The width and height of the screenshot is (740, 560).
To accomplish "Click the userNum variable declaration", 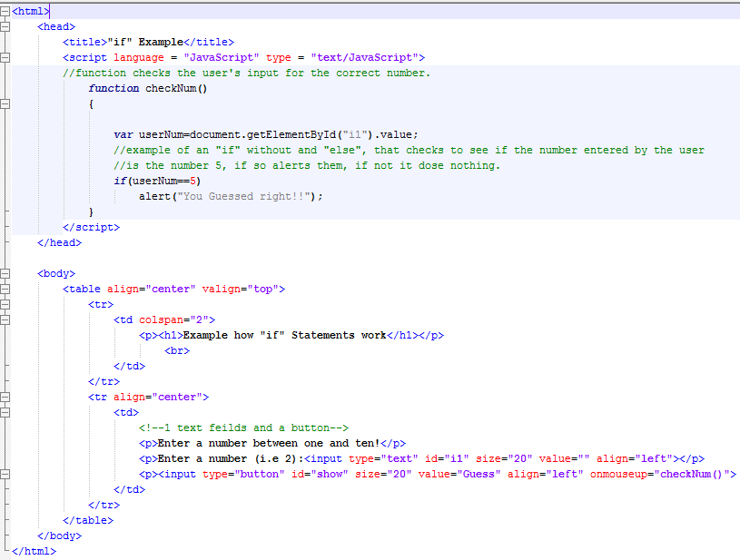I will 266,134.
